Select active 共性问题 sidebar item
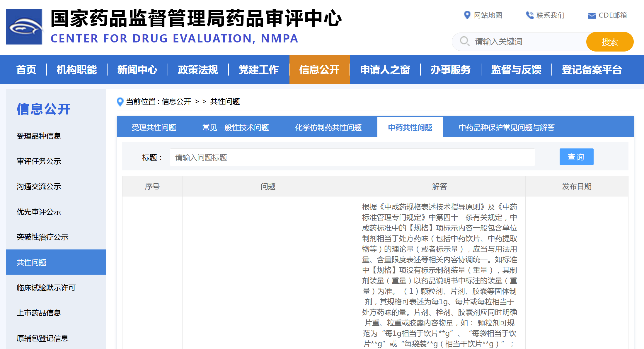Screen dimensions: 644x349 pyautogui.click(x=56, y=262)
